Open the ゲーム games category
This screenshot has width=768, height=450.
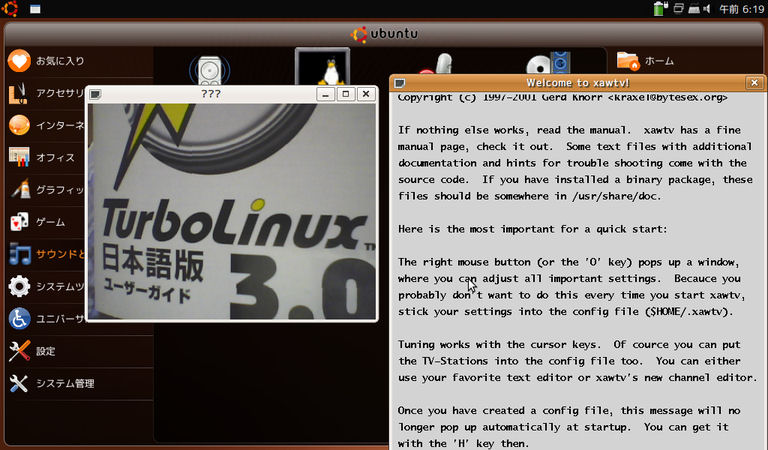point(46,222)
